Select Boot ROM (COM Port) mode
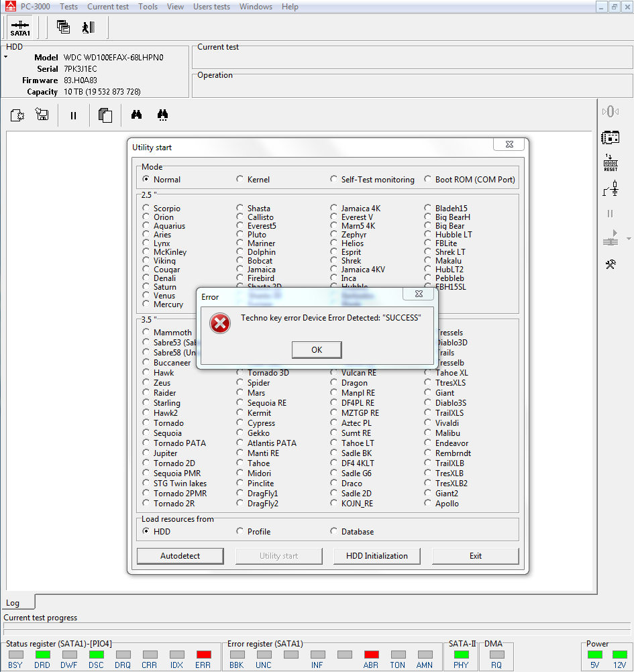 427,179
